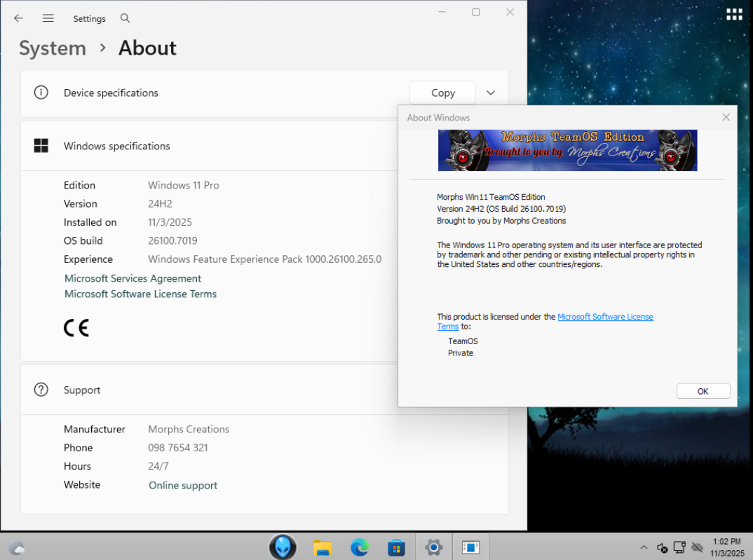Open the Microsoft Services Agreement link
Screen dimensions: 753x560
[133, 278]
